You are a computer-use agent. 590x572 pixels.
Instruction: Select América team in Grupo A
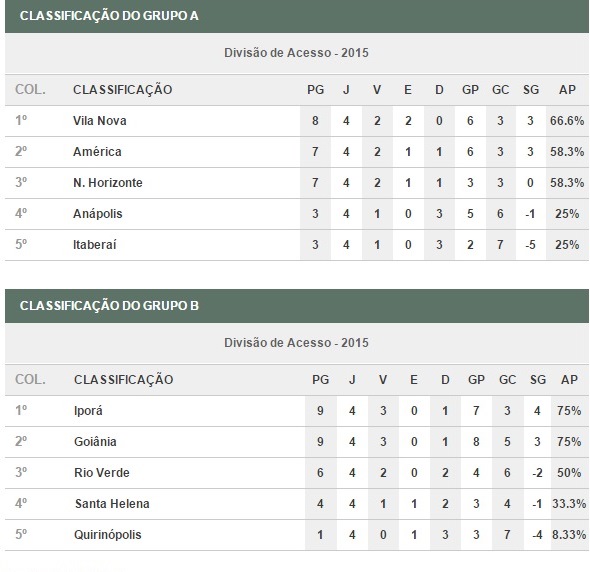click(97, 152)
